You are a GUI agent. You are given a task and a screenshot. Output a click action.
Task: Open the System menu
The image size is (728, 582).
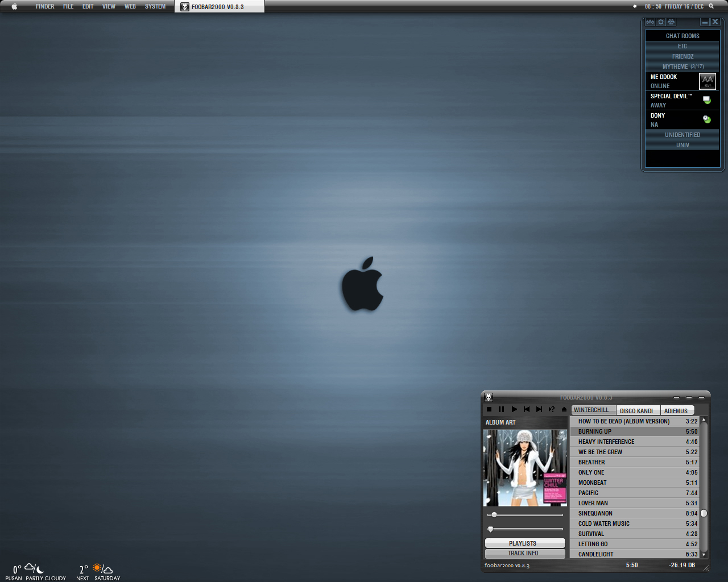coord(155,6)
